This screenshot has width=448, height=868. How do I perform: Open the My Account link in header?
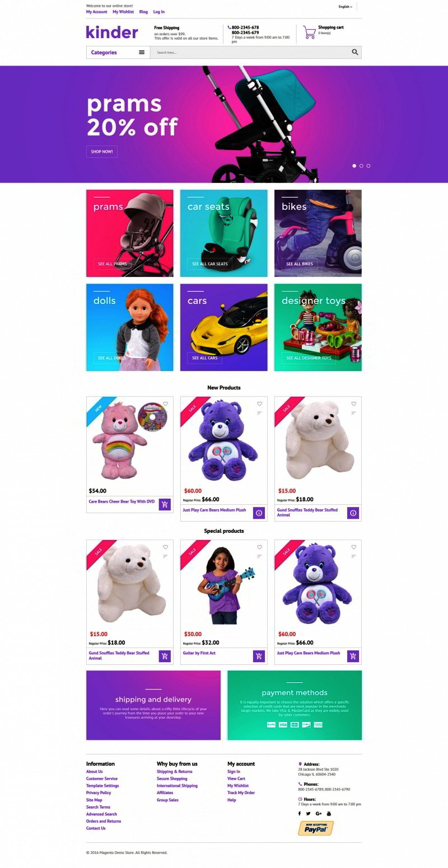[x=96, y=12]
